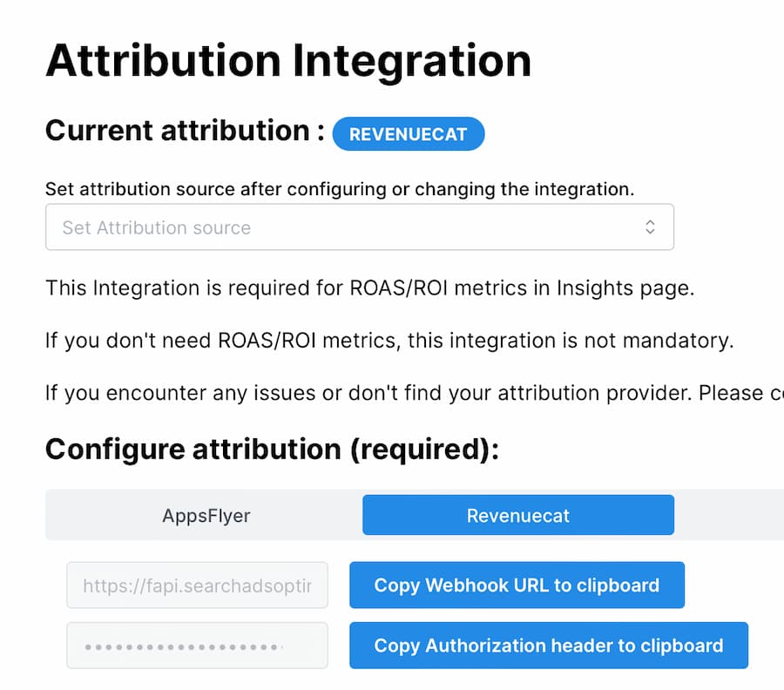Click the 'Set attribution source after configuring' hint
784x690 pixels.
340,188
